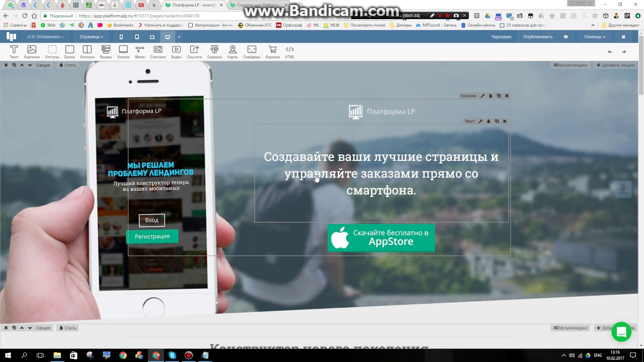The width and height of the screenshot is (644, 362).
Task: Expand the Помощь help dropdown
Action: pyautogui.click(x=594, y=37)
